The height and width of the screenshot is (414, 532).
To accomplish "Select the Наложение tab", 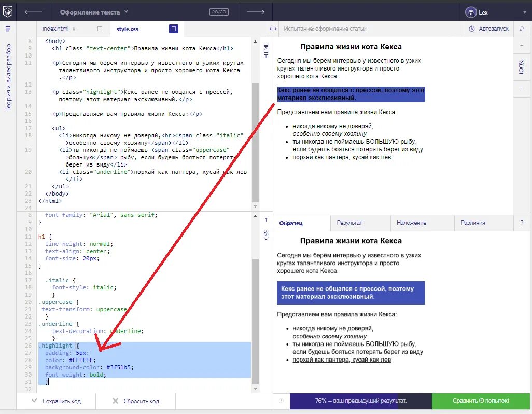I will (x=423, y=223).
